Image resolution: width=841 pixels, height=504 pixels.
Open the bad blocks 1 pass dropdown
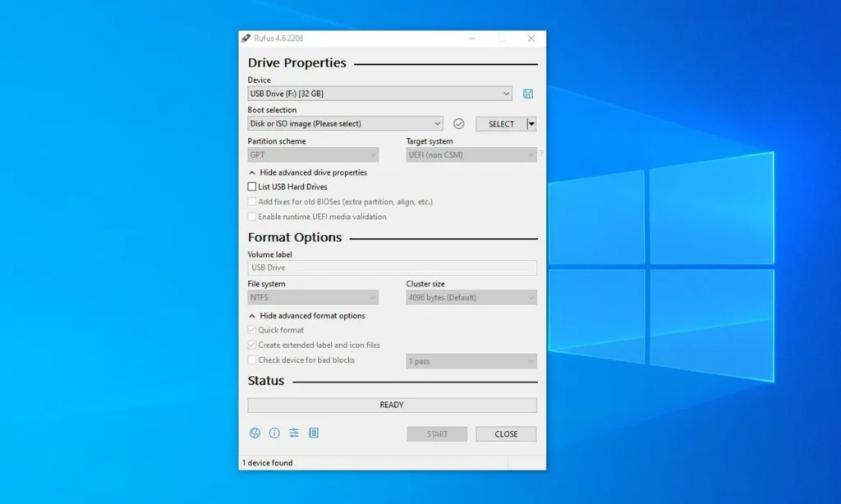point(471,361)
